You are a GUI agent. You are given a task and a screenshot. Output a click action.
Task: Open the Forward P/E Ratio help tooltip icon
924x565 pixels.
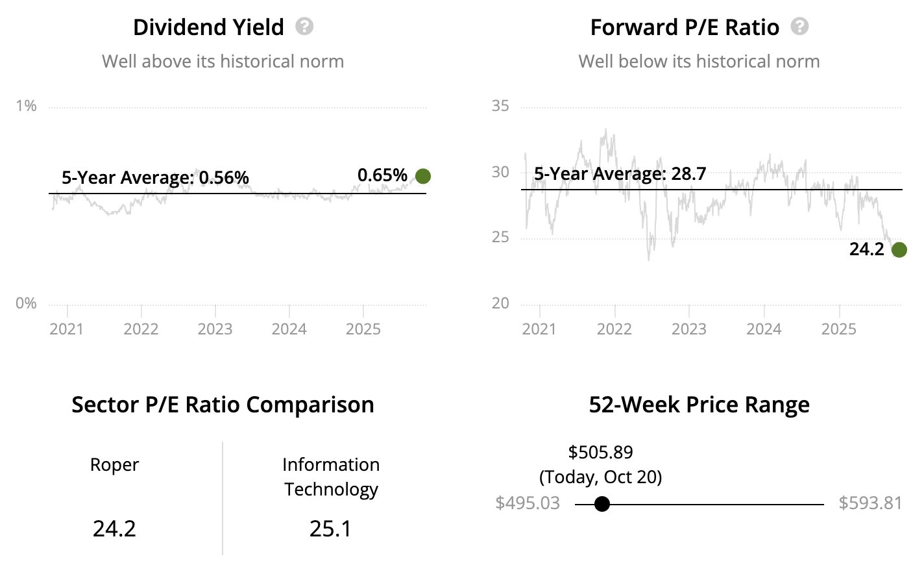coord(799,27)
